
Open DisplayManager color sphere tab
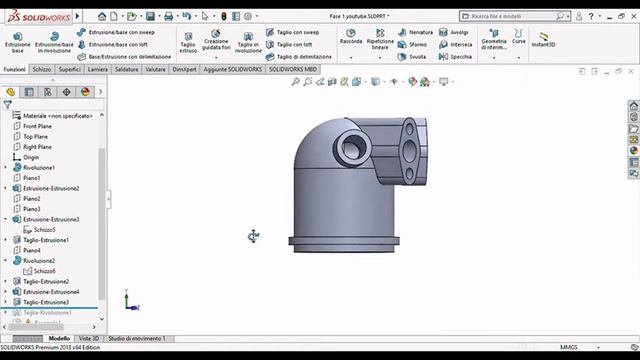tap(85, 92)
